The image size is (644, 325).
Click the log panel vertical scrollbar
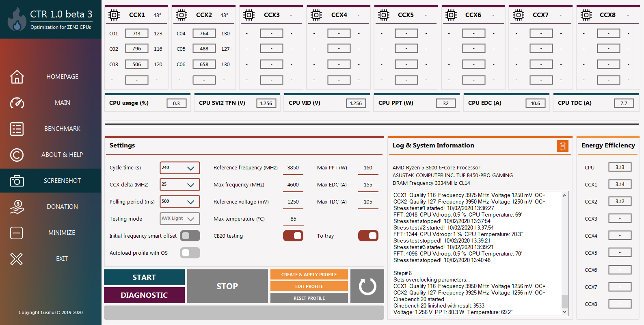click(564, 253)
